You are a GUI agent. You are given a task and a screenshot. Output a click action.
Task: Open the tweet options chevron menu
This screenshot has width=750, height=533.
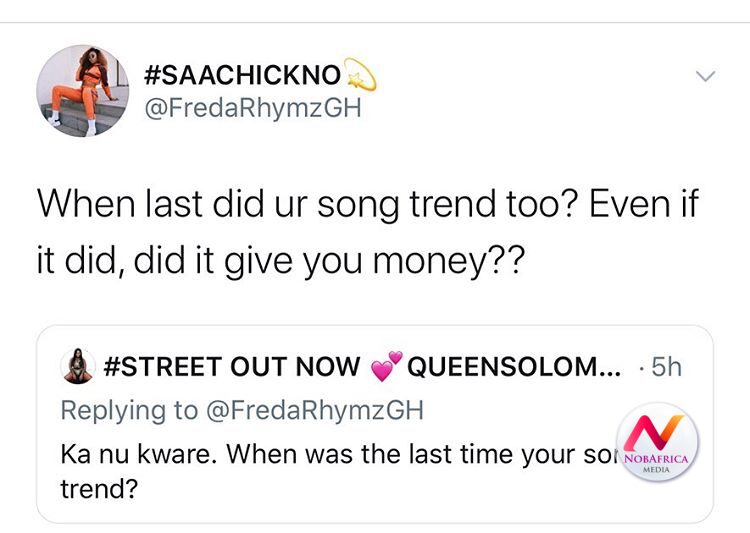(x=706, y=76)
